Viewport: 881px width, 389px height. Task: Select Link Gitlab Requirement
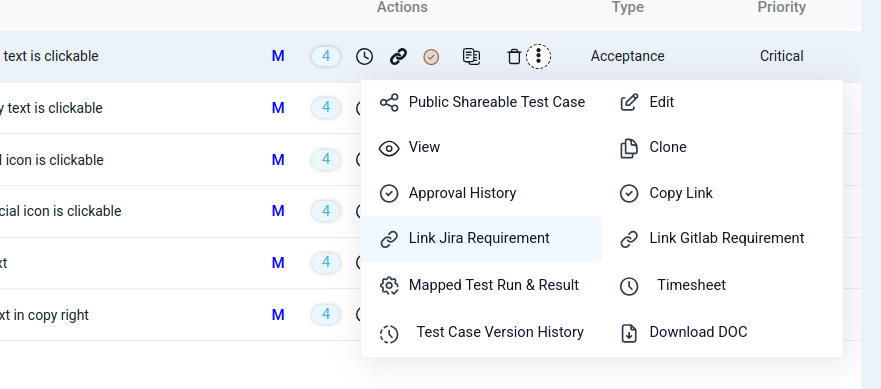click(x=723, y=239)
